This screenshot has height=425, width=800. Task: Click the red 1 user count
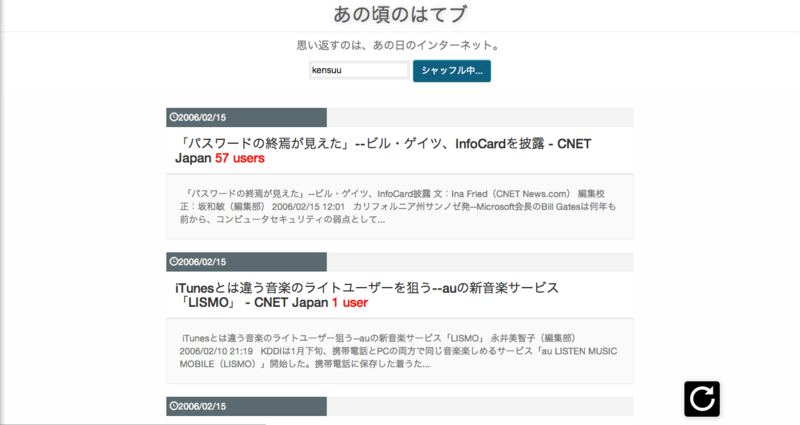pos(349,303)
